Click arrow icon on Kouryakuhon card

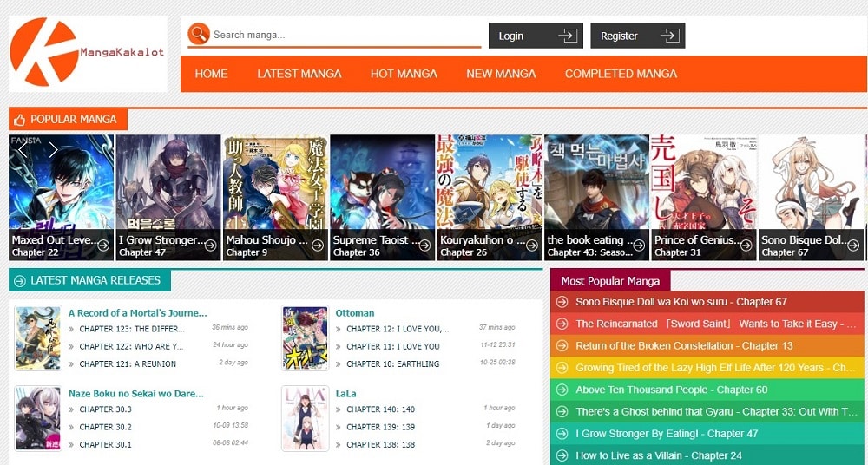click(532, 246)
